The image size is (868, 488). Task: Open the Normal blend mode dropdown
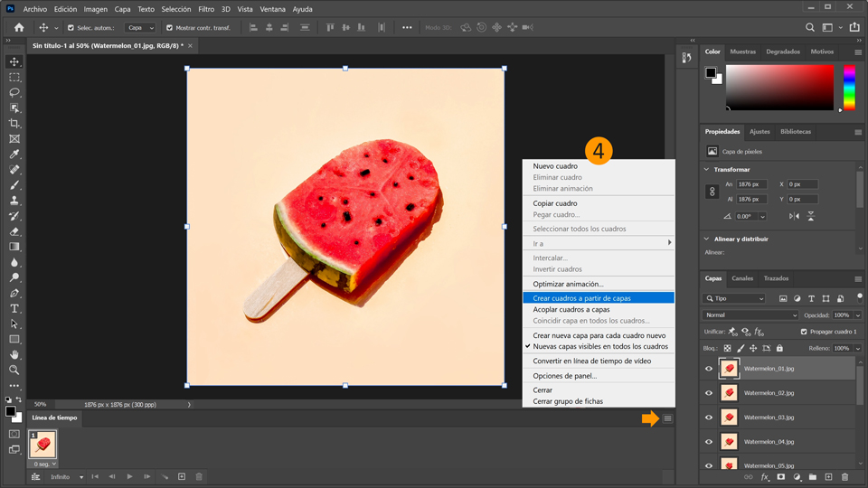pos(750,315)
